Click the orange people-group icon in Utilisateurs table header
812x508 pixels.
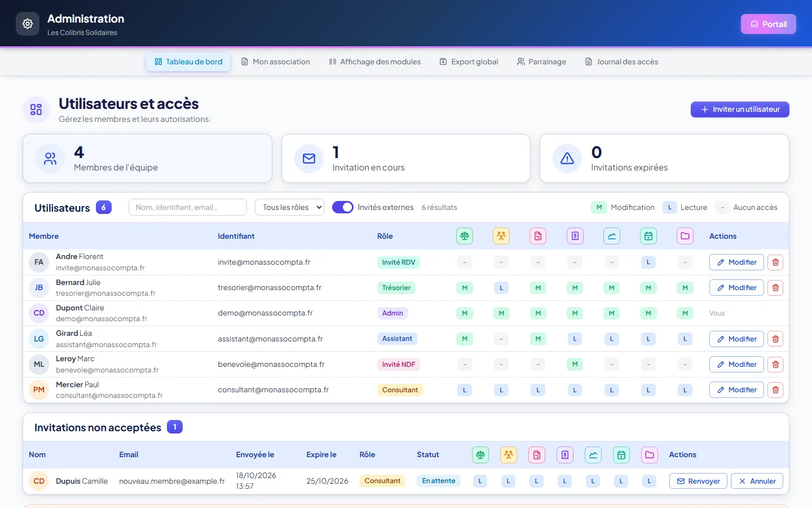501,236
